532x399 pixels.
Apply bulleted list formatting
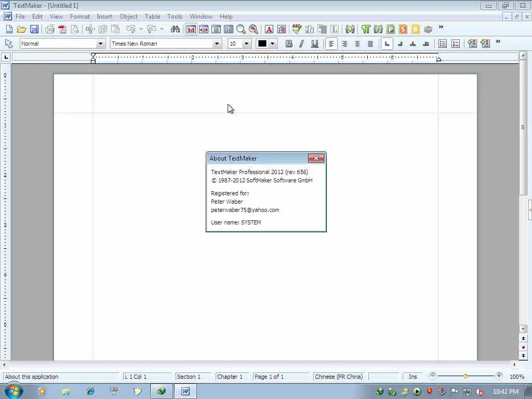(x=443, y=44)
